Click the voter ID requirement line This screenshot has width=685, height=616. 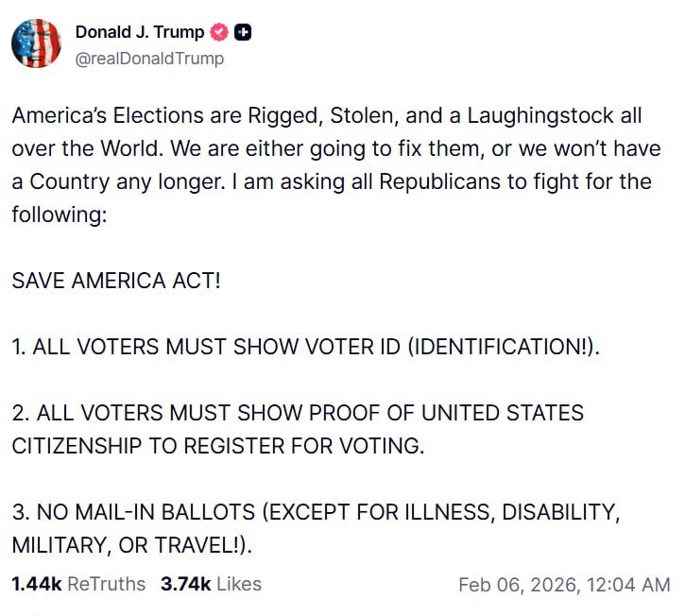tap(306, 347)
